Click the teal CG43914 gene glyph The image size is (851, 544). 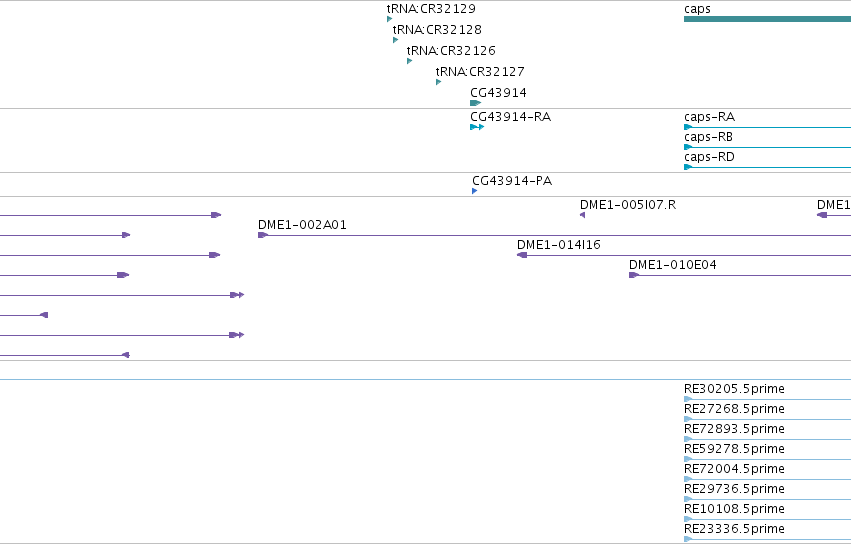(x=475, y=103)
